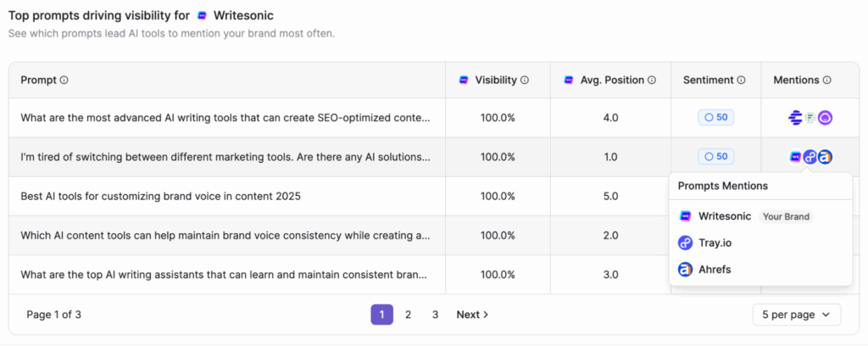Go to page 1 in pagination
The image size is (868, 346).
click(382, 315)
